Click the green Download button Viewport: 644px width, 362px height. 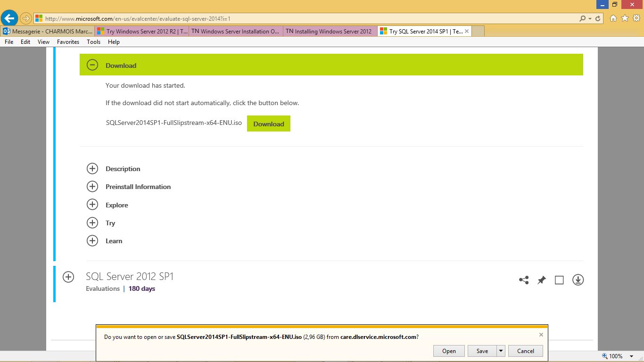[269, 123]
